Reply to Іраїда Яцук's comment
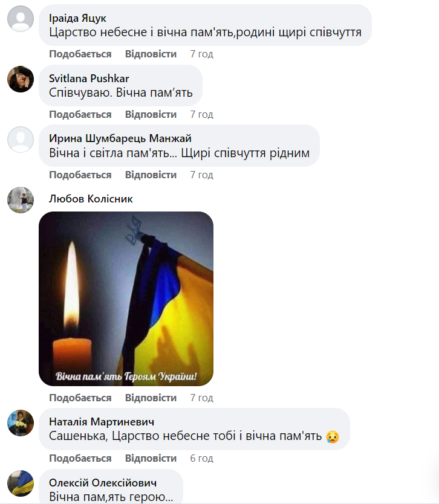The height and width of the screenshot is (504, 439). click(x=151, y=54)
